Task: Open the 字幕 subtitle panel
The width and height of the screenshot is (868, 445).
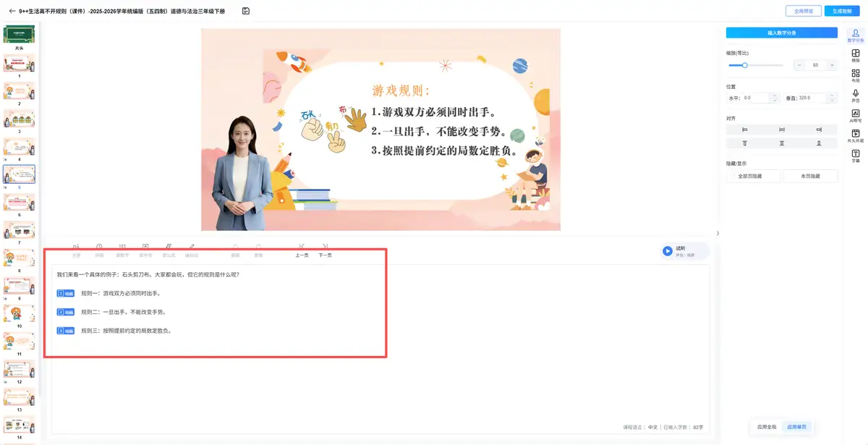Action: tap(856, 156)
